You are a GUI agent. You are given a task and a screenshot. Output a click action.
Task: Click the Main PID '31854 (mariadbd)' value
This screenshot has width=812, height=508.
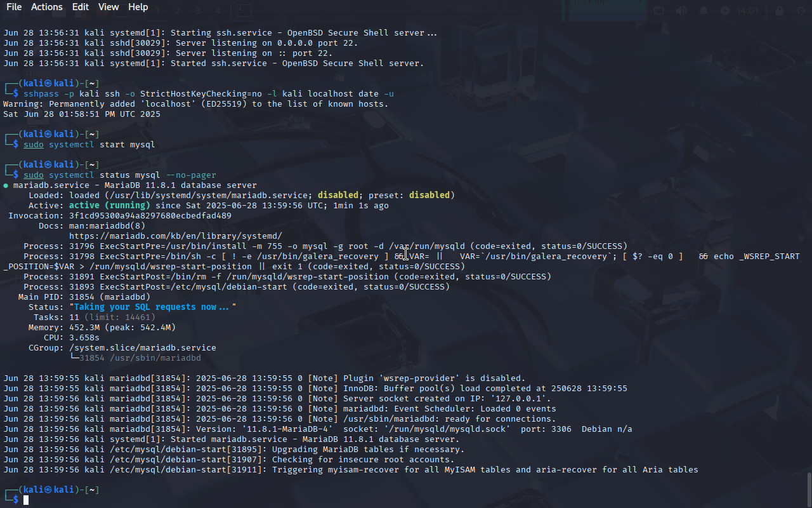point(110,297)
